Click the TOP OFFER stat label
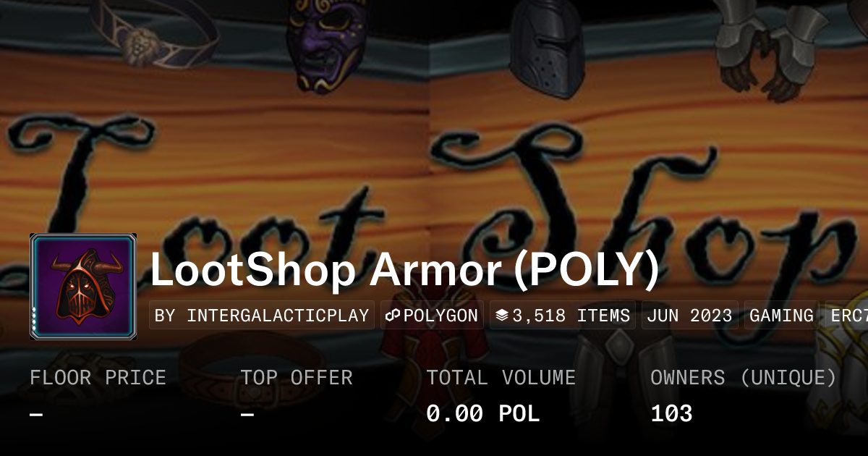Image resolution: width=868 pixels, height=456 pixels. [x=297, y=378]
